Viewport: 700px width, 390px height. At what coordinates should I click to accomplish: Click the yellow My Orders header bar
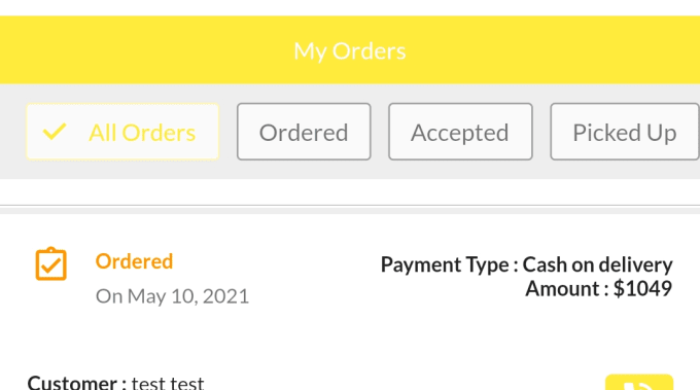click(x=350, y=50)
